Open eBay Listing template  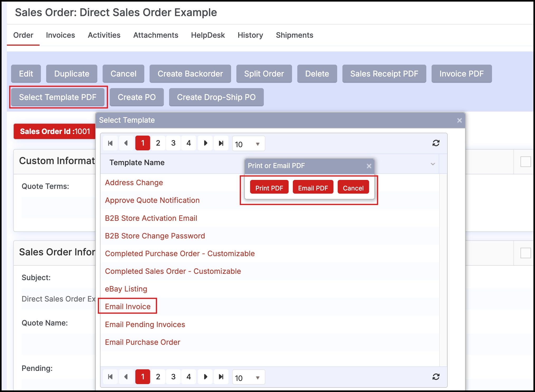(126, 289)
